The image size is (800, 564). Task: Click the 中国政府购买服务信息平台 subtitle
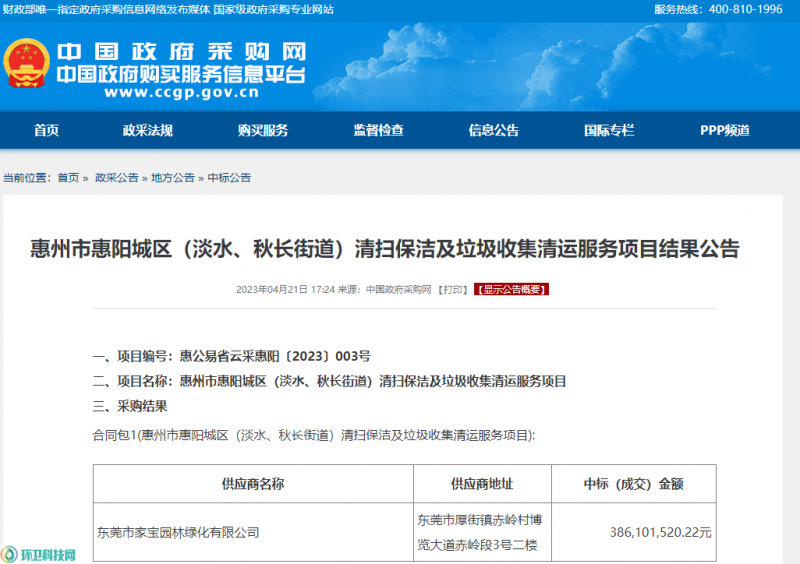point(181,75)
